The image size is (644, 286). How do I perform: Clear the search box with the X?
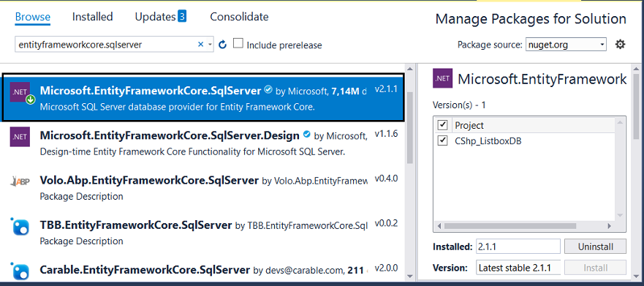click(201, 45)
